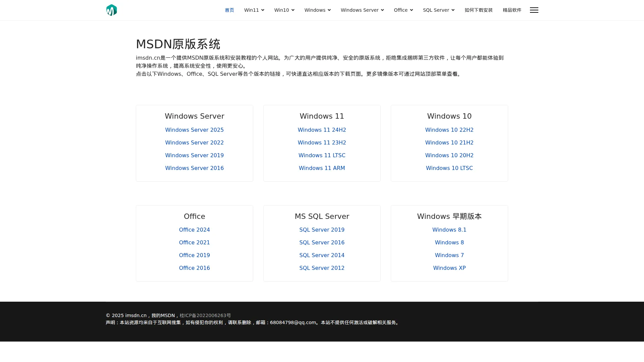Open Office 2019 link

tap(195, 255)
